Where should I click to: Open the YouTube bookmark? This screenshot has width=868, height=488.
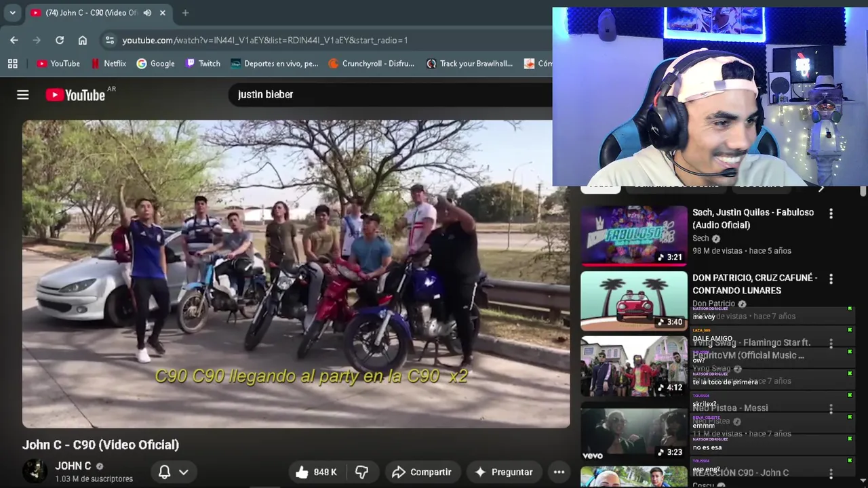58,63
